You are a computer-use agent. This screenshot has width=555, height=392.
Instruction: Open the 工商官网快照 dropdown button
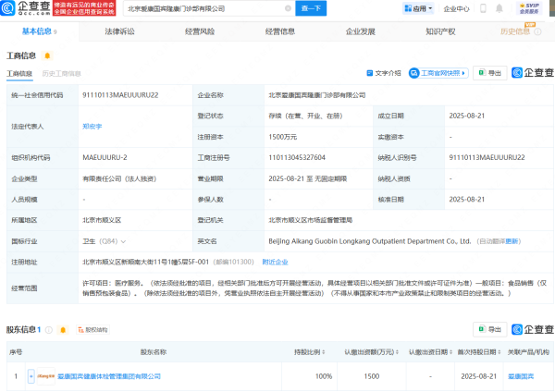click(439, 72)
